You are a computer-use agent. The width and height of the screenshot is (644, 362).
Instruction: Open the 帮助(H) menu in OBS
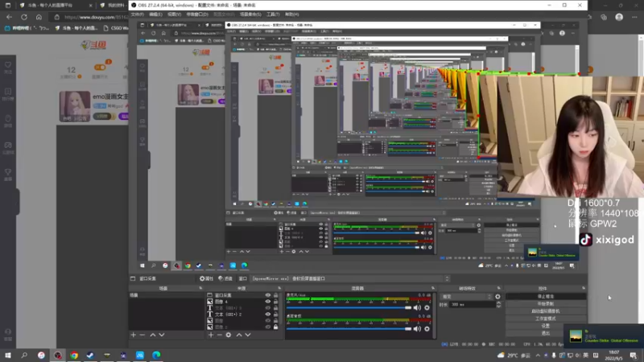(x=292, y=14)
